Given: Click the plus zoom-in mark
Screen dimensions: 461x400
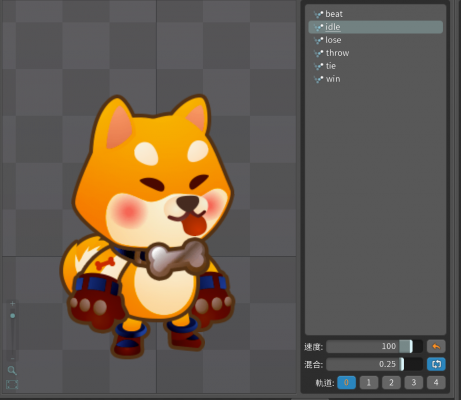Looking at the screenshot, I should [x=12, y=304].
